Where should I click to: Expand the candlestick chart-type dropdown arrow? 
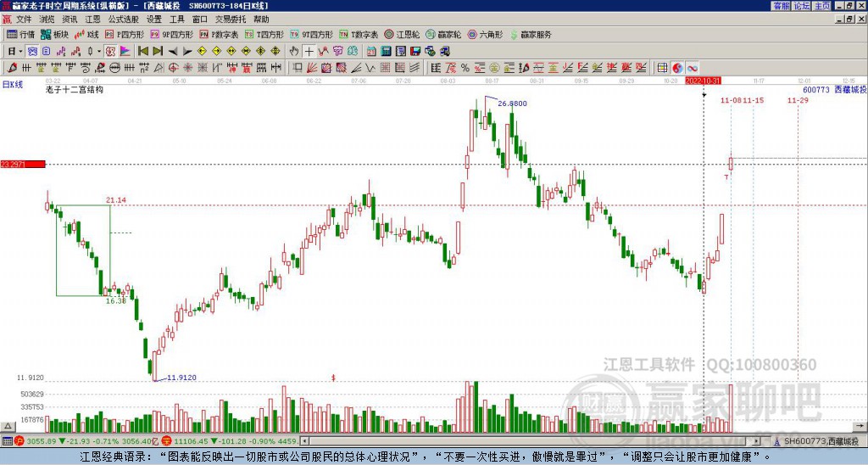tap(99, 52)
